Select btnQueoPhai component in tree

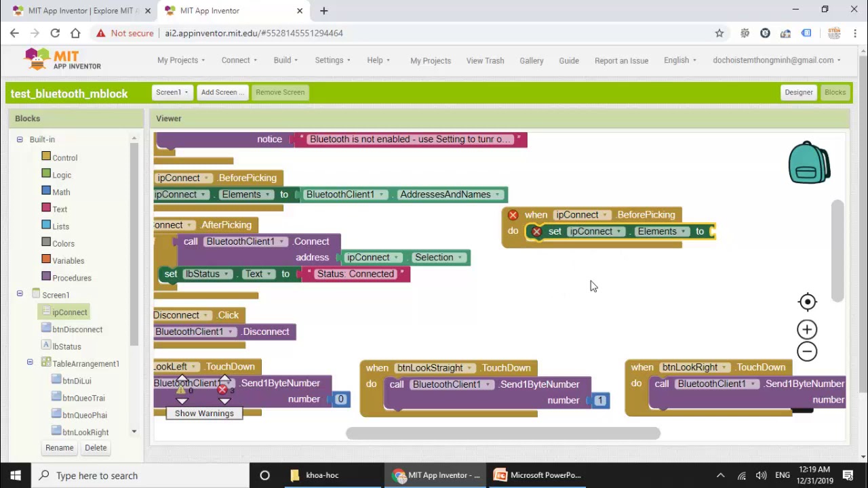[x=84, y=415]
